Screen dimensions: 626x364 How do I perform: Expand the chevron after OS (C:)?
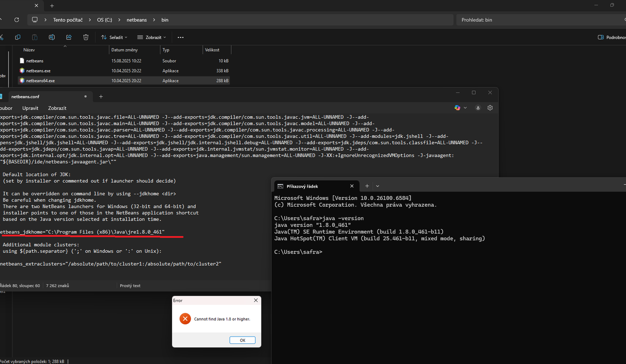[x=119, y=20]
